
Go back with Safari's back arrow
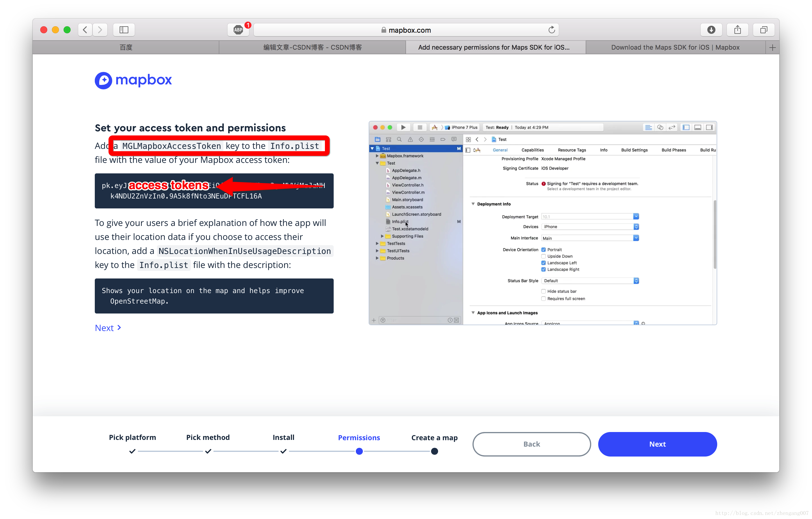tap(85, 30)
